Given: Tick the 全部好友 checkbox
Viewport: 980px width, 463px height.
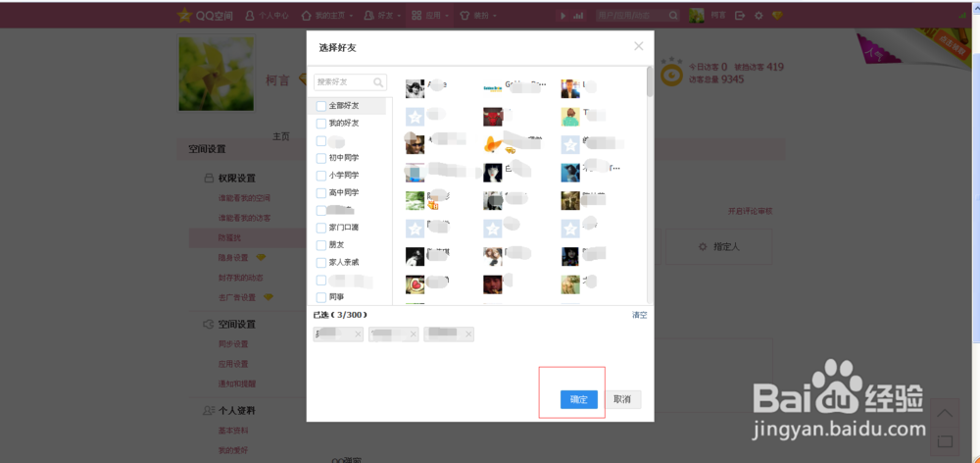Looking at the screenshot, I should (x=321, y=106).
